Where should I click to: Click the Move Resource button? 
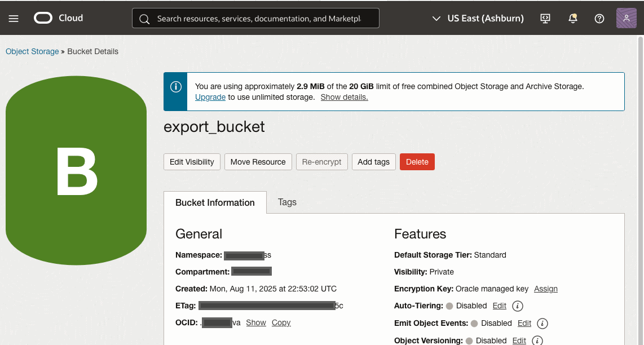(258, 162)
